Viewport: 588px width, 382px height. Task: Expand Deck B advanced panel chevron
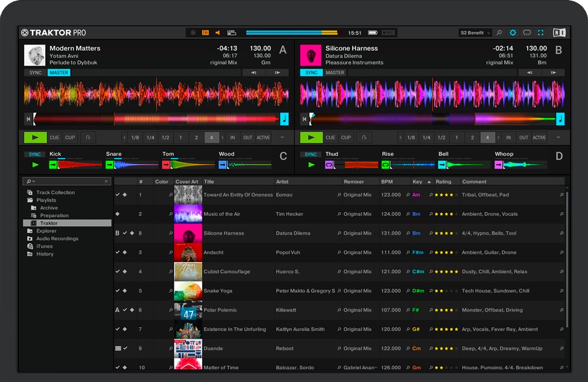[x=558, y=137]
